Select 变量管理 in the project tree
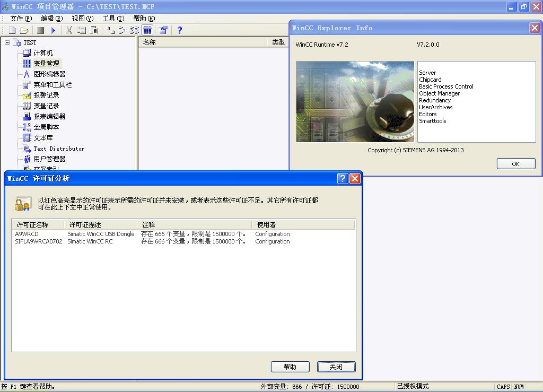This screenshot has width=543, height=392. (46, 64)
